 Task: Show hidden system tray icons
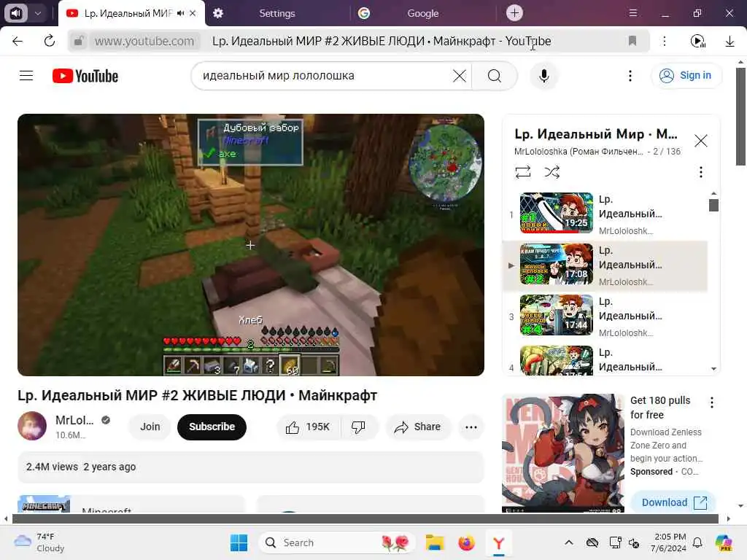click(568, 542)
